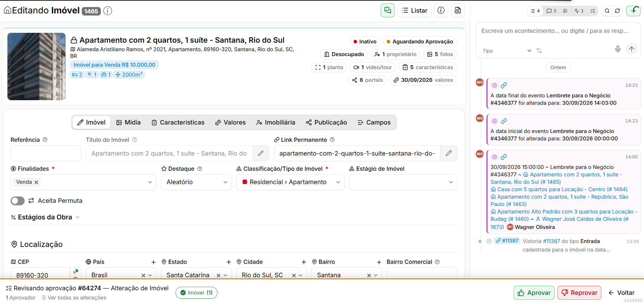Open the Valores tab

coord(230,122)
